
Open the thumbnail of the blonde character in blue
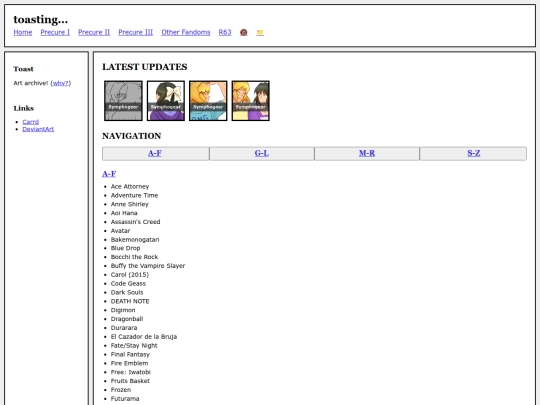pyautogui.click(x=208, y=101)
